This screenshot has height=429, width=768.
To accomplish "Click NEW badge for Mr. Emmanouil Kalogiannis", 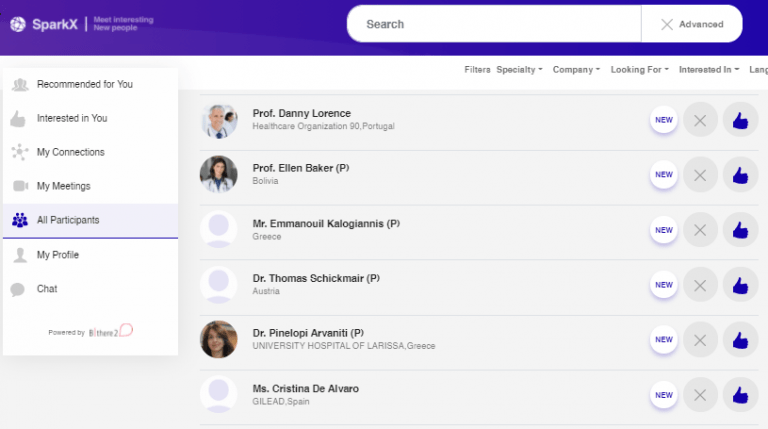I will click(664, 230).
